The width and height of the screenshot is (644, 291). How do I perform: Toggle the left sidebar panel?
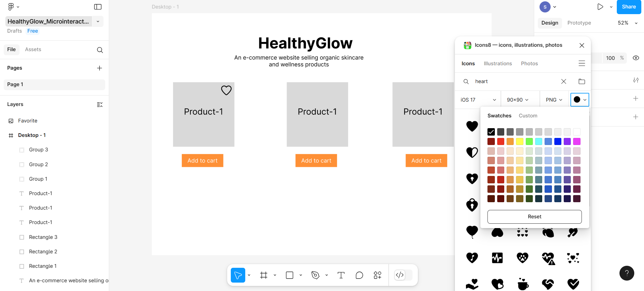[98, 7]
